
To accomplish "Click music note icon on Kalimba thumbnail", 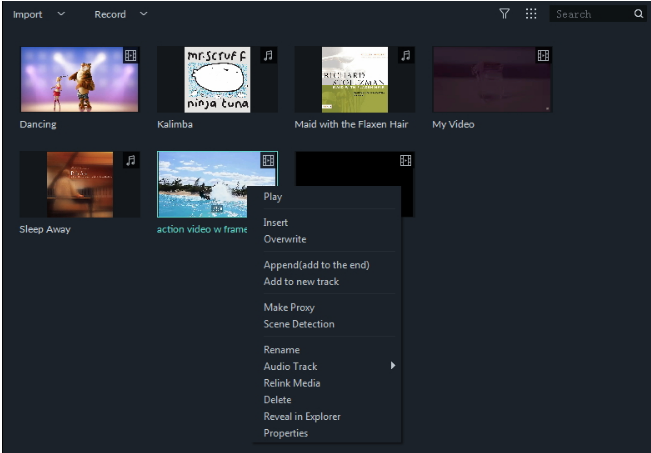I will coord(268,55).
